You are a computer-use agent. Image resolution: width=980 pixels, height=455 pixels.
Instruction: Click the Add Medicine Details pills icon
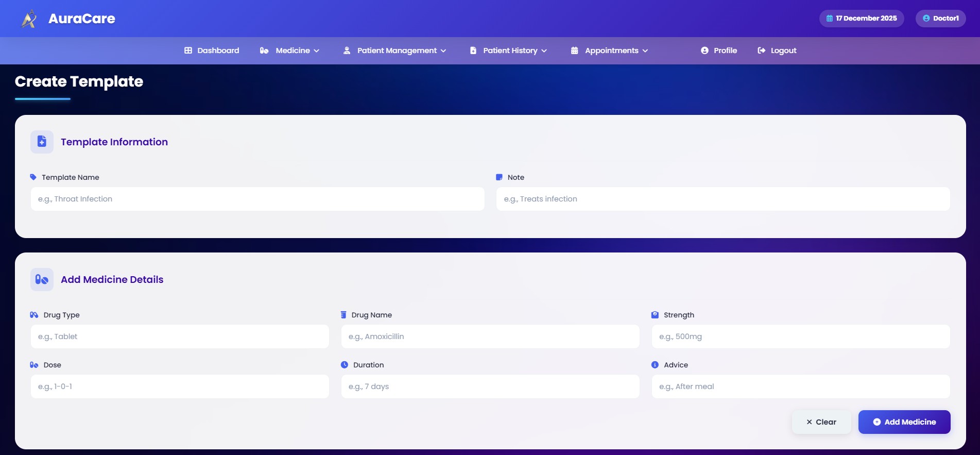point(42,279)
